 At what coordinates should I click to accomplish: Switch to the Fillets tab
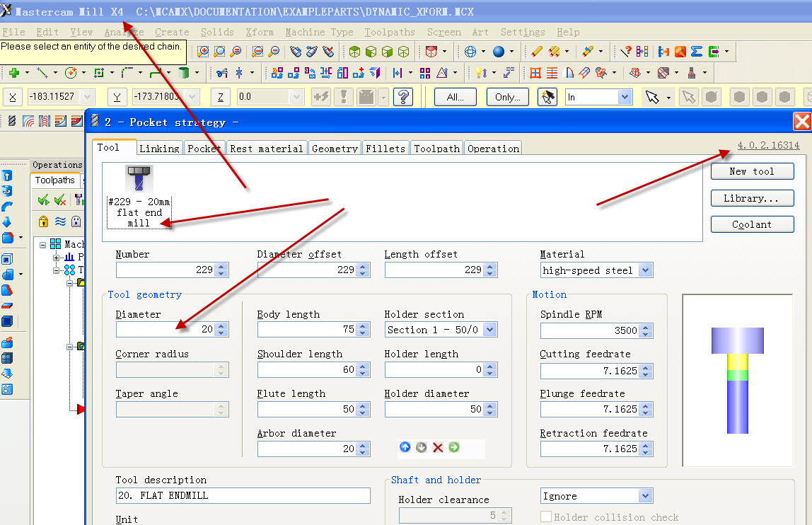(x=385, y=148)
